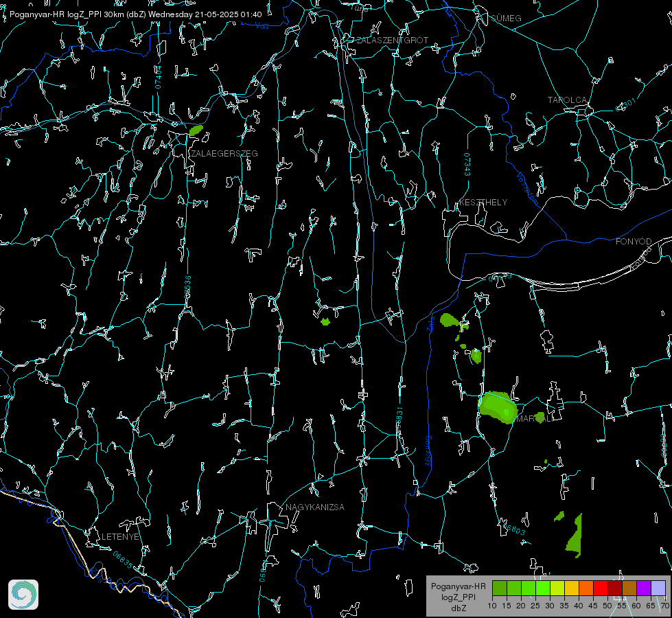Viewport: 672px width, 618px height.
Task: Click the road number 07404 label
Action: pyautogui.click(x=159, y=77)
